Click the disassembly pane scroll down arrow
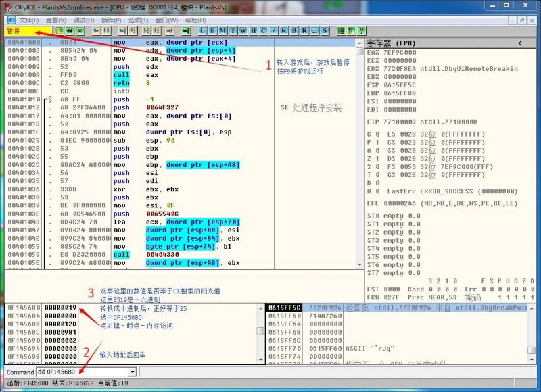The image size is (541, 392). 360,265
